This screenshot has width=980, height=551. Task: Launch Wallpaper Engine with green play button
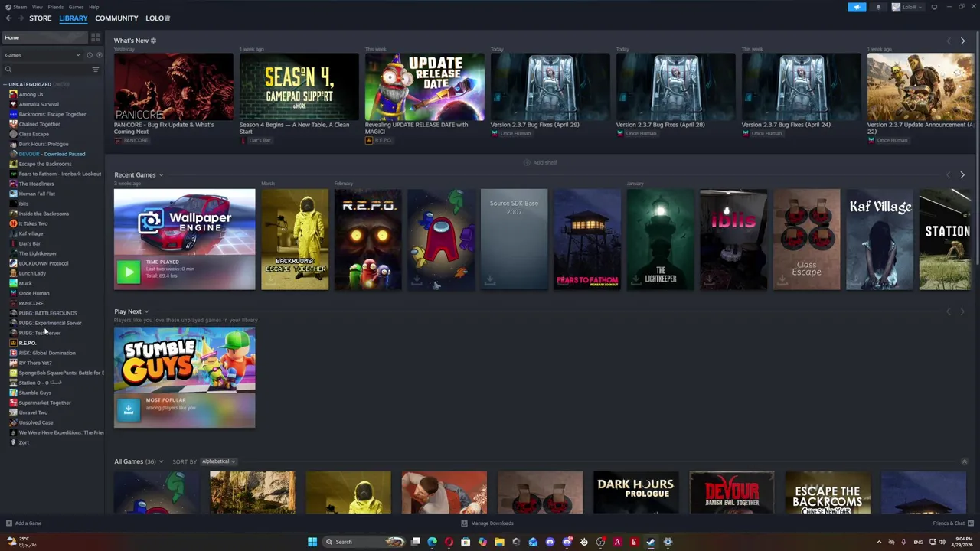pyautogui.click(x=129, y=272)
